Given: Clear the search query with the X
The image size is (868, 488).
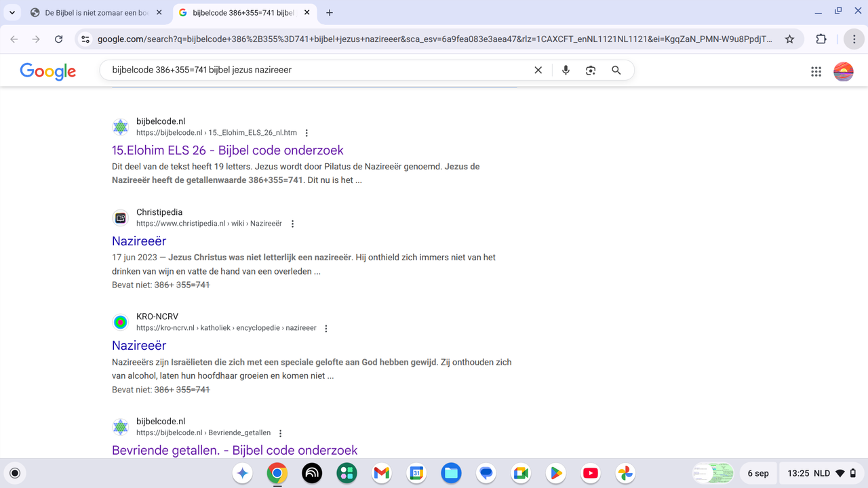Looking at the screenshot, I should tap(538, 70).
